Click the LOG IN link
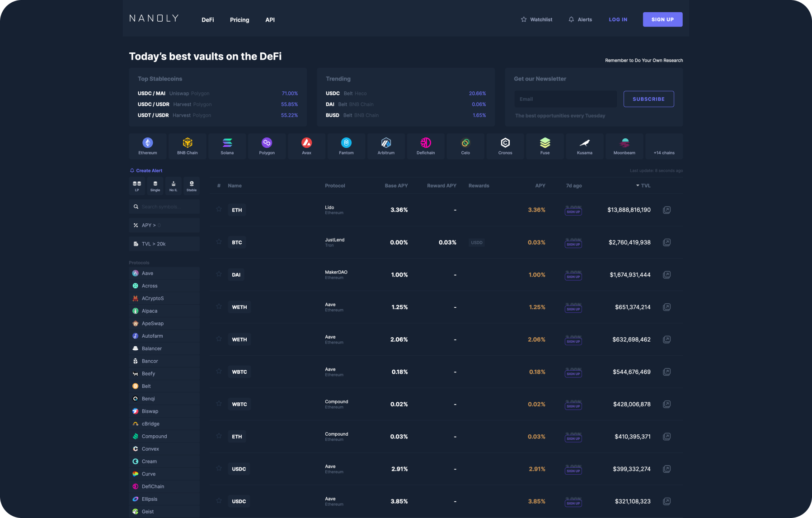Viewport: 812px width, 518px height. pos(618,19)
